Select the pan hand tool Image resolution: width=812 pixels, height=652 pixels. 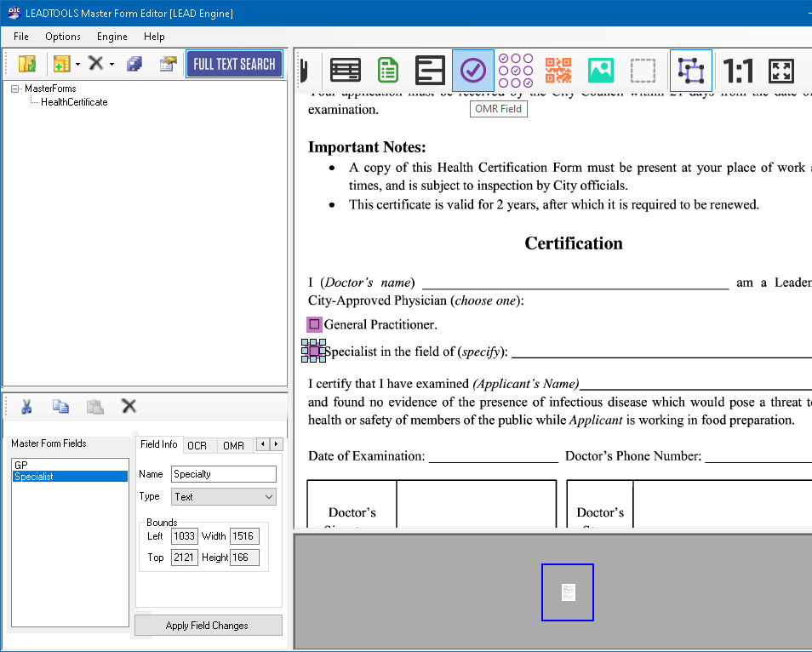click(x=304, y=71)
